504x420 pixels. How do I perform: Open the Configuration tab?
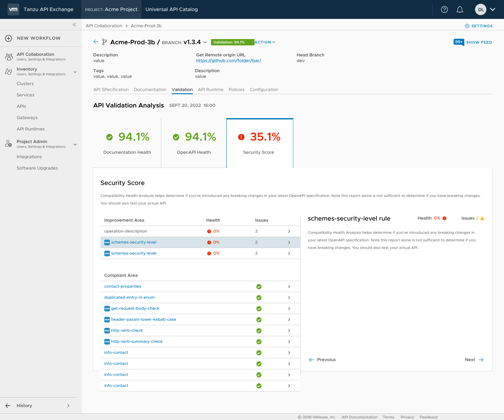click(264, 89)
